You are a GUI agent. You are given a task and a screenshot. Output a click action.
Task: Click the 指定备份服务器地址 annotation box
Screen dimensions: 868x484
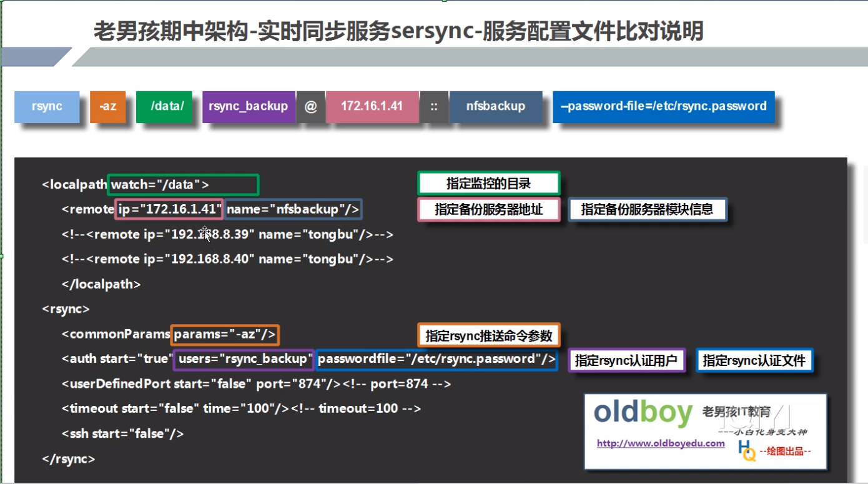click(488, 209)
